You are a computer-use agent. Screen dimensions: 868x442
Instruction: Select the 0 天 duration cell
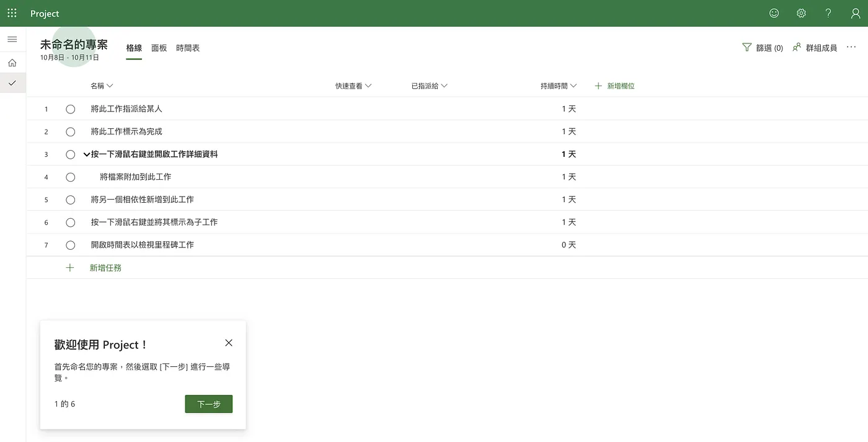click(569, 245)
